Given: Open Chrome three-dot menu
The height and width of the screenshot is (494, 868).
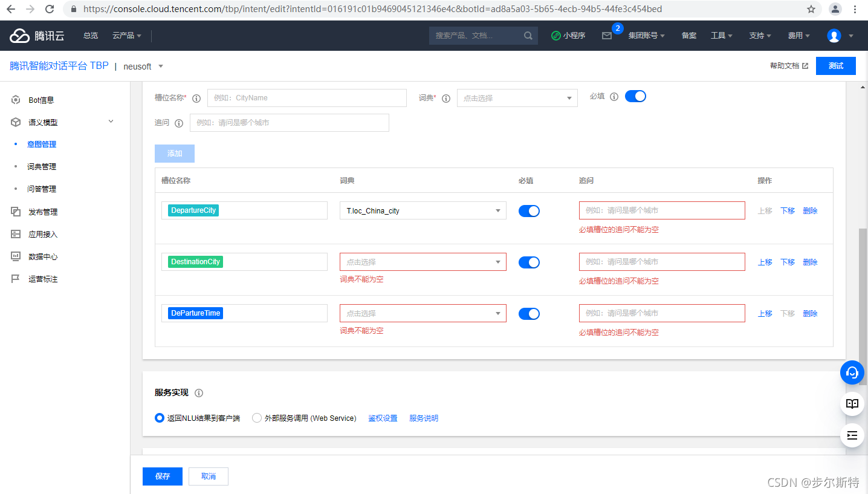Looking at the screenshot, I should click(855, 9).
